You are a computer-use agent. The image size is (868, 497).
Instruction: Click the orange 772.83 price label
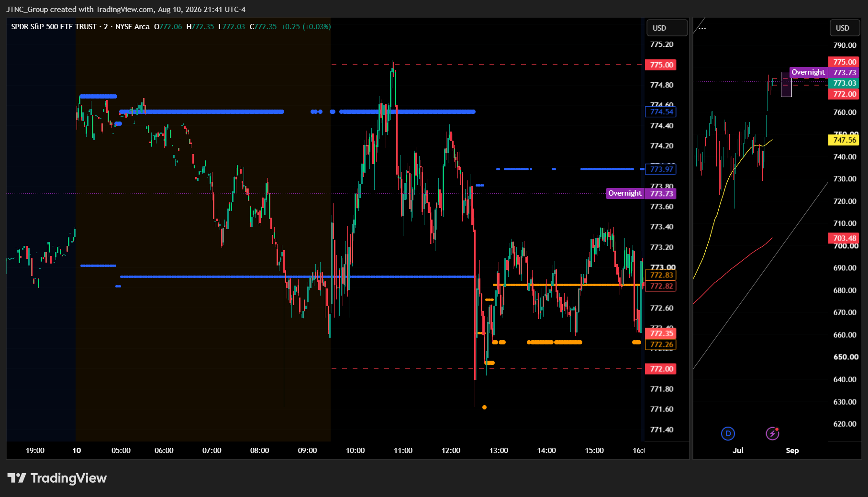click(x=661, y=275)
